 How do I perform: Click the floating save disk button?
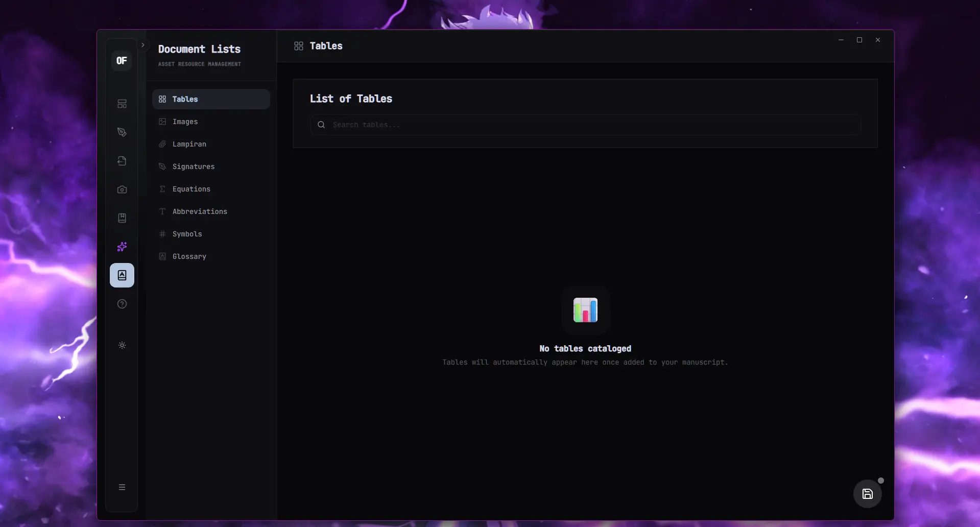click(867, 494)
